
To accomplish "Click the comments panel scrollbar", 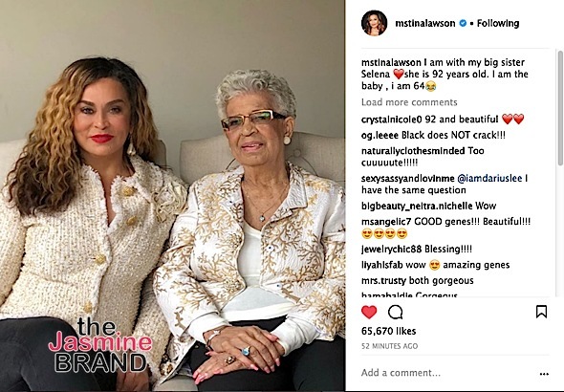I will tap(560, 108).
